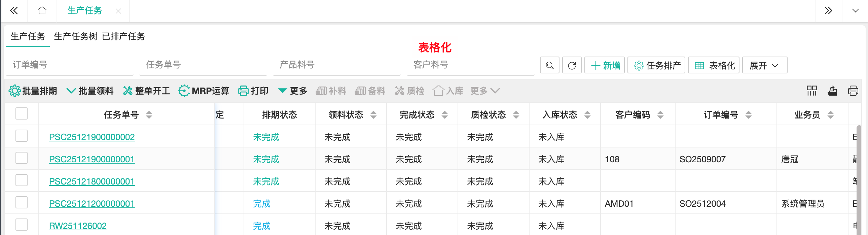
Task: Open task link PSC25121900000001
Action: (x=92, y=159)
